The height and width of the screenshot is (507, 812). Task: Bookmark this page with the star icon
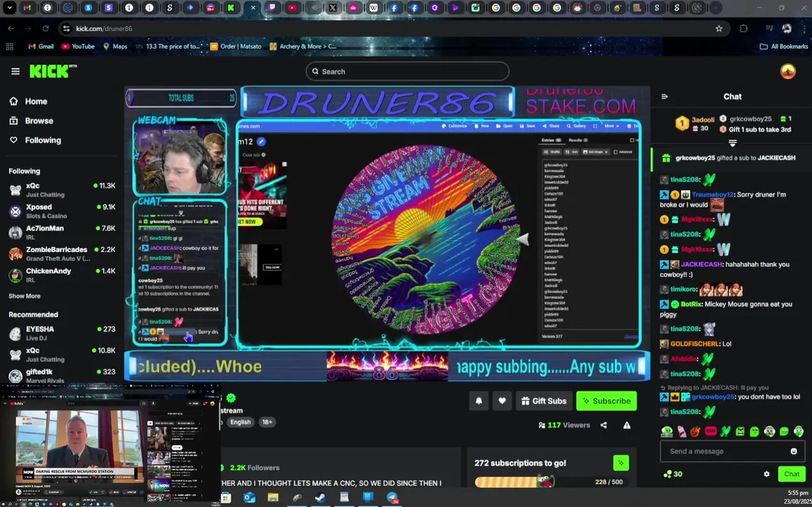coord(719,28)
